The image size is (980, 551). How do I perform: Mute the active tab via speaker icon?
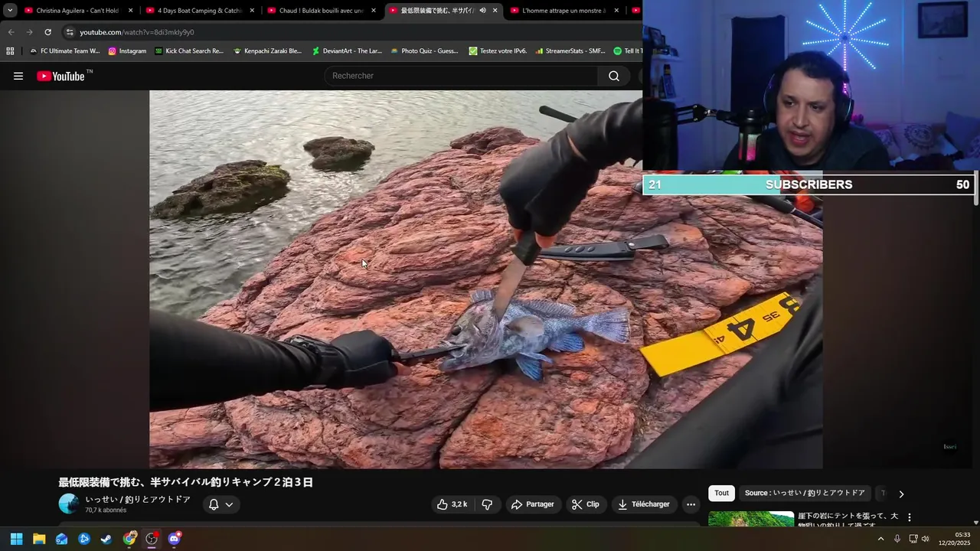point(482,11)
